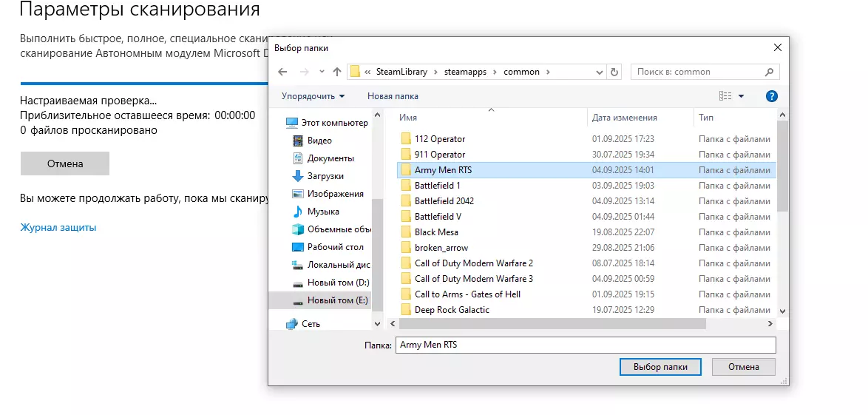The width and height of the screenshot is (868, 415).
Task: Open the view options dropdown arrow
Action: pos(742,96)
